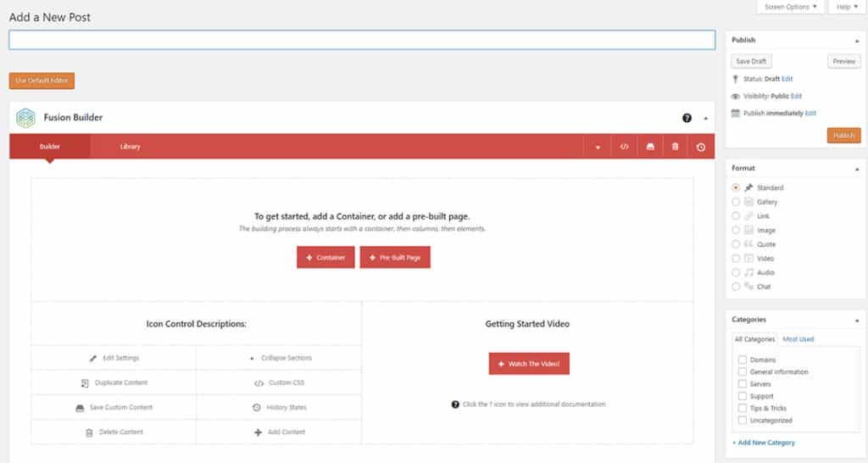The image size is (868, 463).
Task: Open history states clock icon in toolbar
Action: [701, 148]
